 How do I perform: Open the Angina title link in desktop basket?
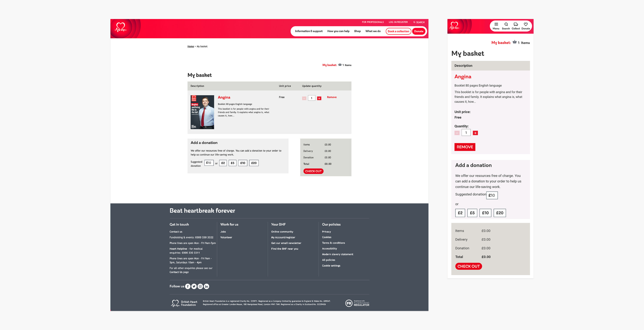pos(224,97)
